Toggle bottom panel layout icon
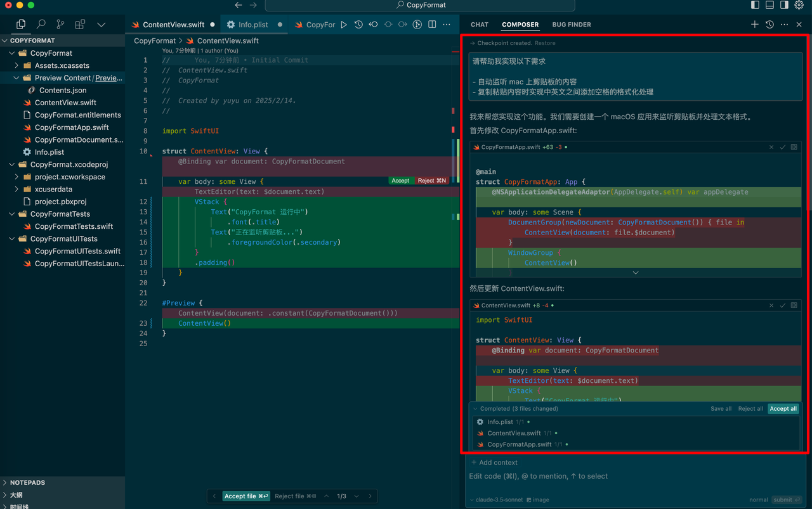Viewport: 812px width, 509px height. [769, 5]
